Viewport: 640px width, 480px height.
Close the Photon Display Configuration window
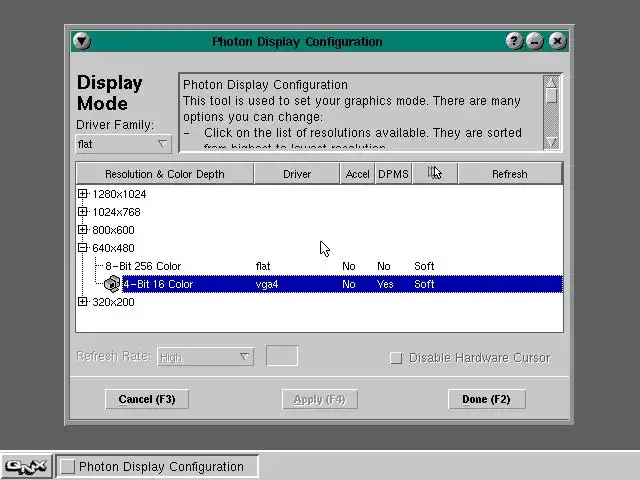(x=558, y=41)
